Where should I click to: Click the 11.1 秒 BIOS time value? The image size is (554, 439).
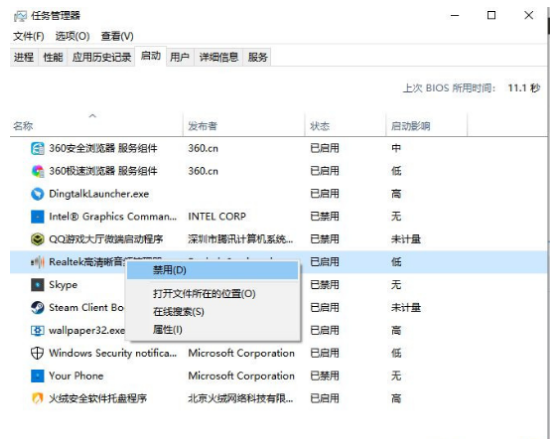[x=524, y=88]
